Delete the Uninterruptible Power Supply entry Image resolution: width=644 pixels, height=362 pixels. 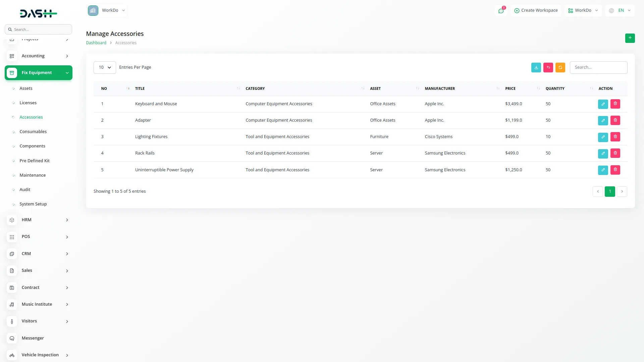point(615,170)
